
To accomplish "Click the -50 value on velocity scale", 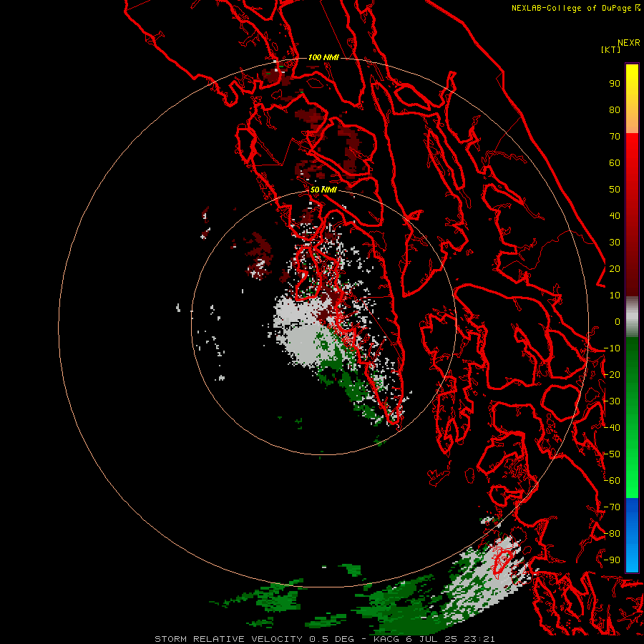I will 612,454.
